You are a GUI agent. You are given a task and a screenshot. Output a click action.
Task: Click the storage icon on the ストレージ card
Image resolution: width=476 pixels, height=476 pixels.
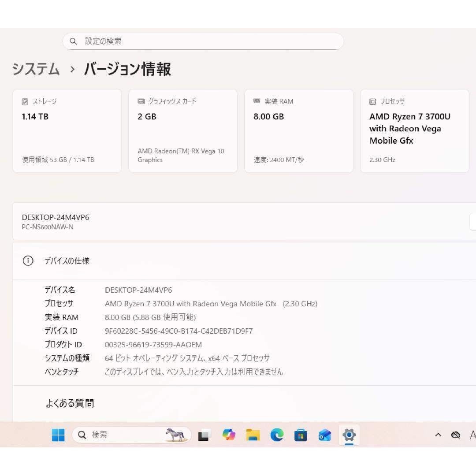(x=25, y=101)
